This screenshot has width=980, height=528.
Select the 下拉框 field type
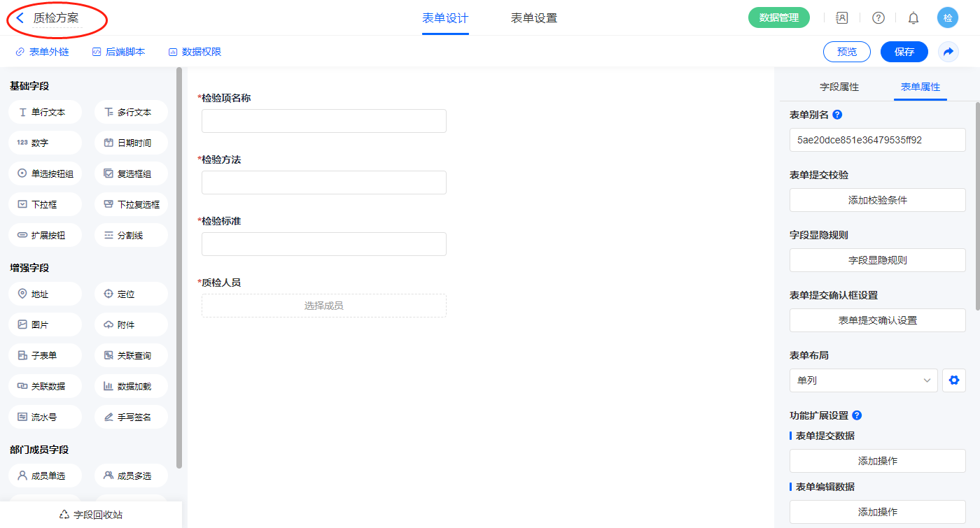[x=45, y=204]
